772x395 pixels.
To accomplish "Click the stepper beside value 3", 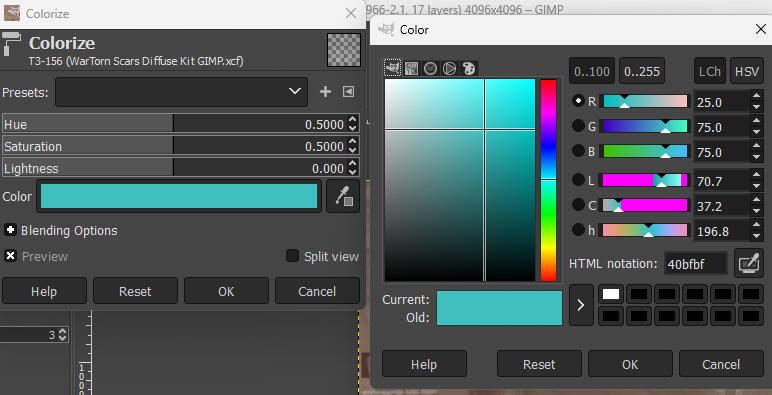I will tap(63, 335).
